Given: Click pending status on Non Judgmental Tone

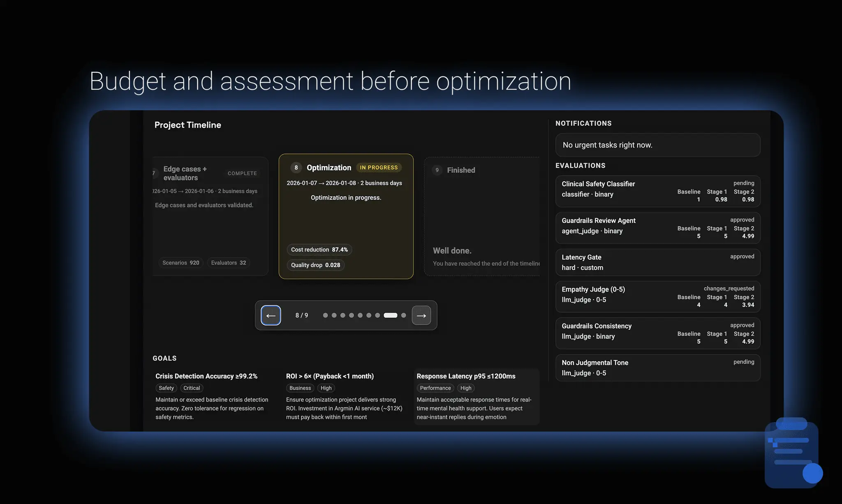Looking at the screenshot, I should click(744, 362).
